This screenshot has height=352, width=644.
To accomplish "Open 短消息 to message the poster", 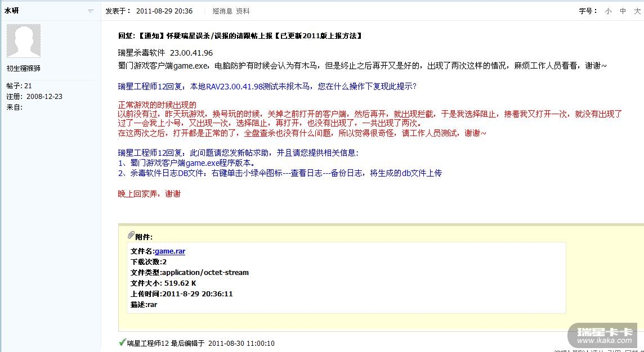I will point(222,11).
